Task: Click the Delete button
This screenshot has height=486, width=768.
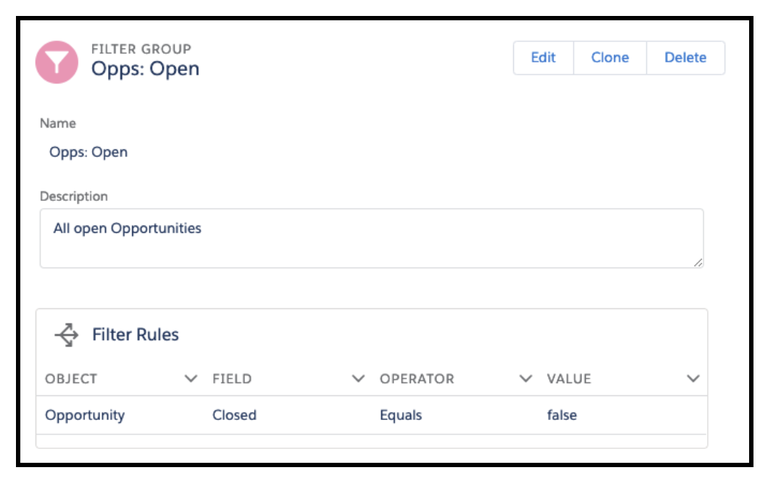Action: pyautogui.click(x=685, y=58)
